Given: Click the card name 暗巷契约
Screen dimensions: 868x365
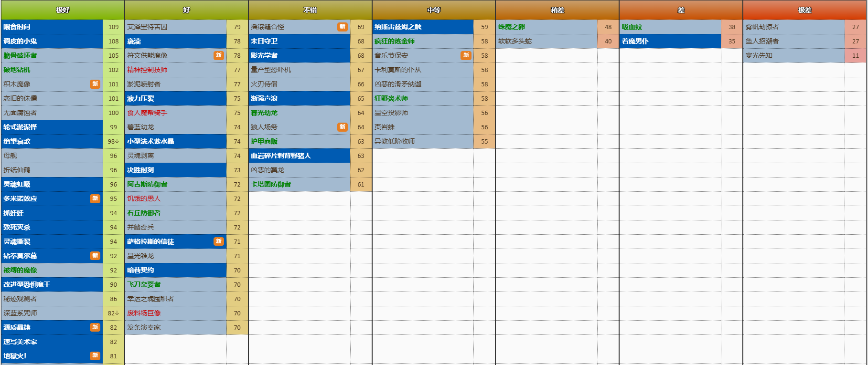Looking at the screenshot, I should [x=140, y=271].
